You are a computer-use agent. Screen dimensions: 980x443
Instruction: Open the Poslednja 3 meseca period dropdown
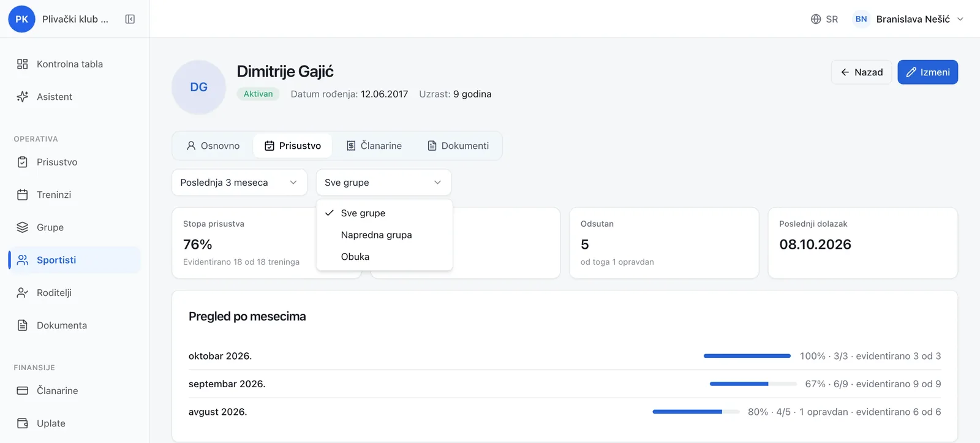click(x=239, y=183)
